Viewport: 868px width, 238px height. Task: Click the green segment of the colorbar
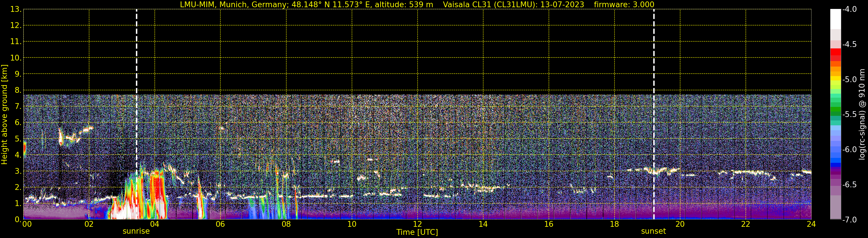(835, 109)
